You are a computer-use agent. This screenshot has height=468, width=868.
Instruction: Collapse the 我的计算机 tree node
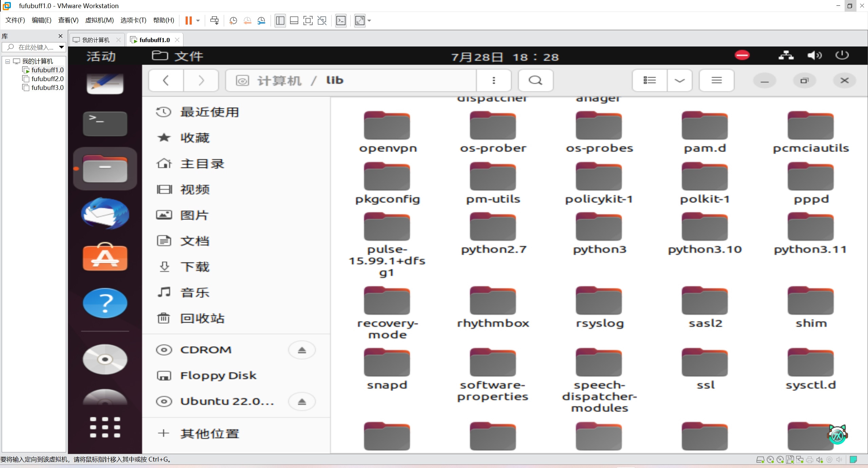tap(7, 61)
